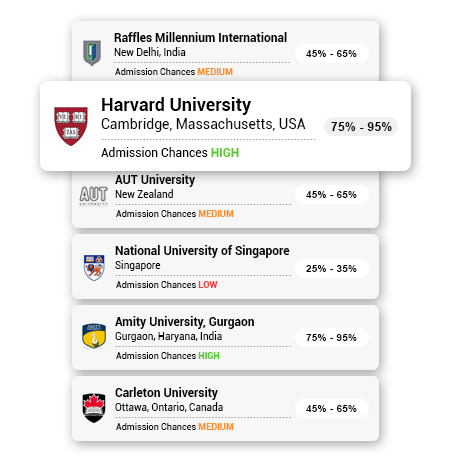Open the Carleton University title link

tap(166, 393)
